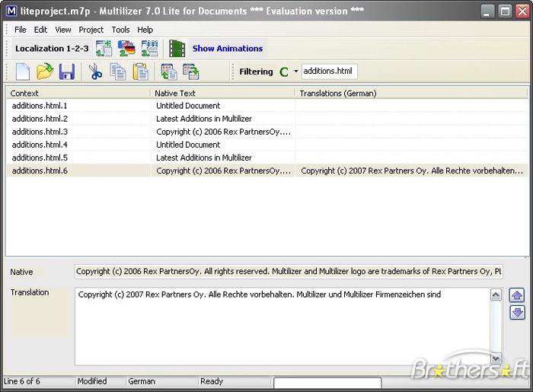Viewport: 533px width, 392px height.
Task: Expand the filtering dropdown arrow
Action: 296,72
